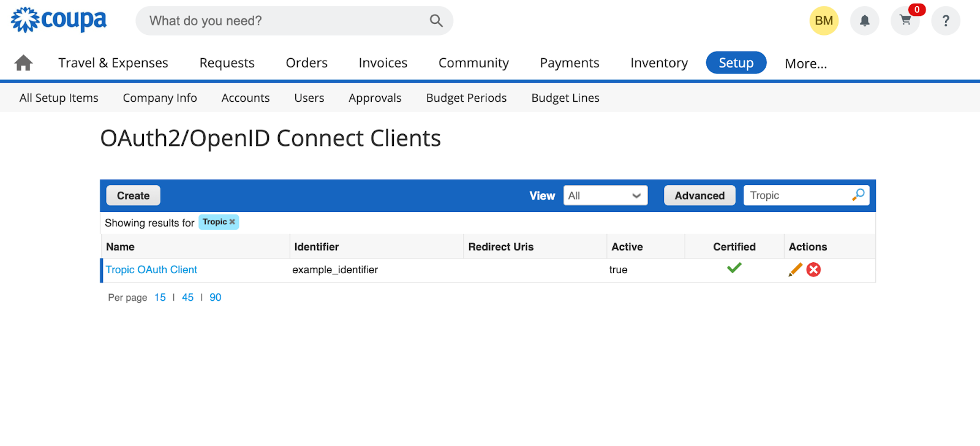
Task: Go to the Home icon
Action: pyautogui.click(x=23, y=63)
